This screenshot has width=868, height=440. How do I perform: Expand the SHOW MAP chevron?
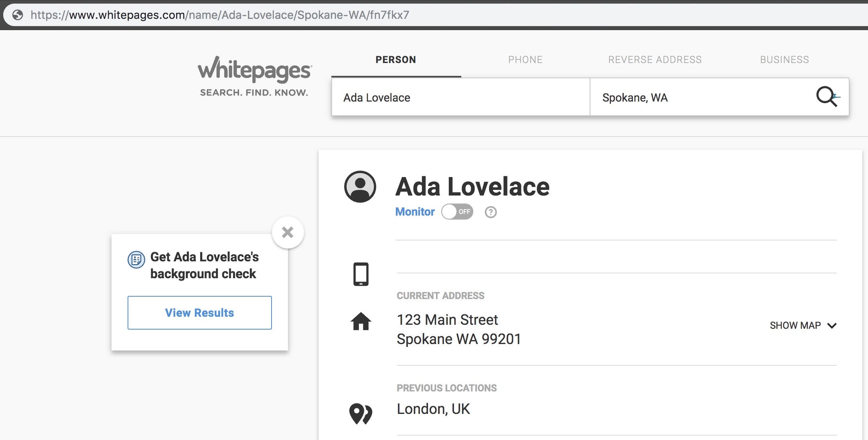(832, 326)
